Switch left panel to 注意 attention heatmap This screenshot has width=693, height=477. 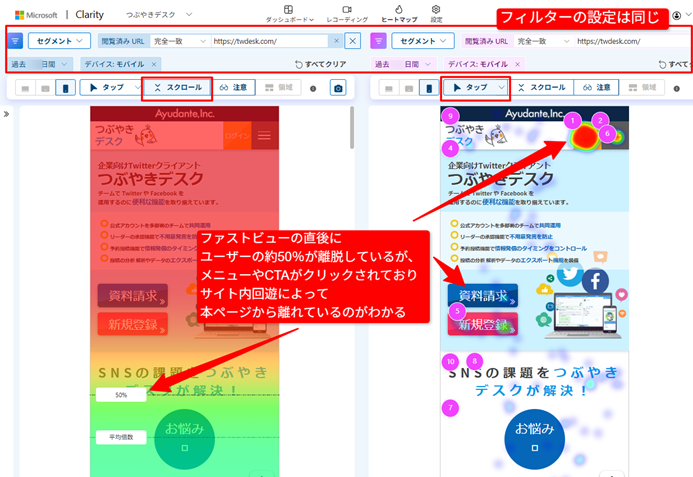tap(234, 88)
